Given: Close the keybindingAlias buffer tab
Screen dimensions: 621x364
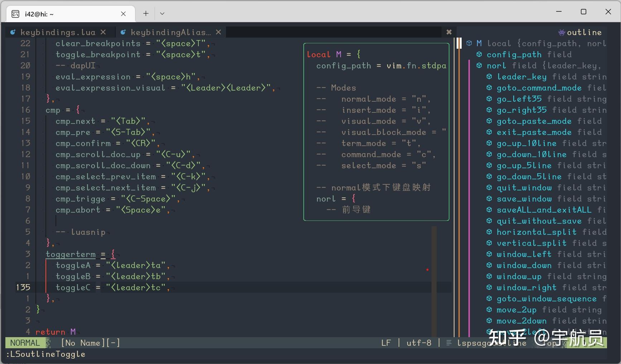Looking at the screenshot, I should 218,32.
